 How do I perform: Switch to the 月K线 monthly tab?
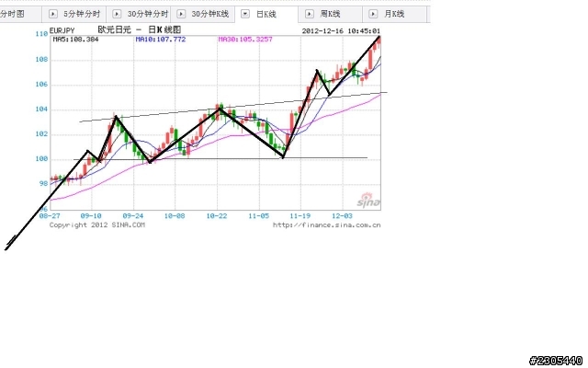[x=394, y=15]
